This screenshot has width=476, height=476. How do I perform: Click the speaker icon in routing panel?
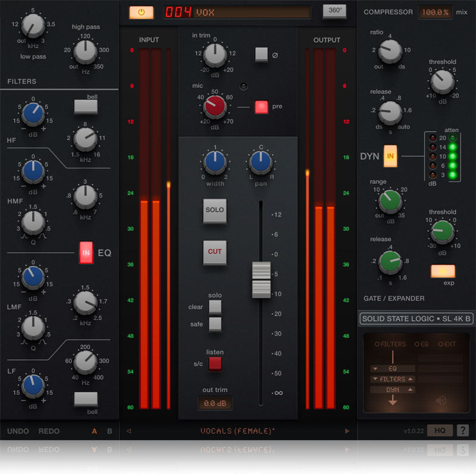pyautogui.click(x=441, y=400)
